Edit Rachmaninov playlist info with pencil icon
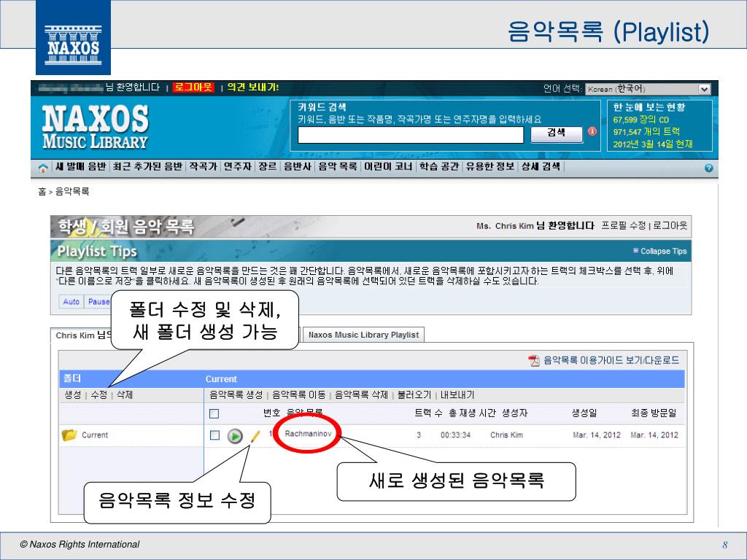The image size is (747, 560). (255, 436)
